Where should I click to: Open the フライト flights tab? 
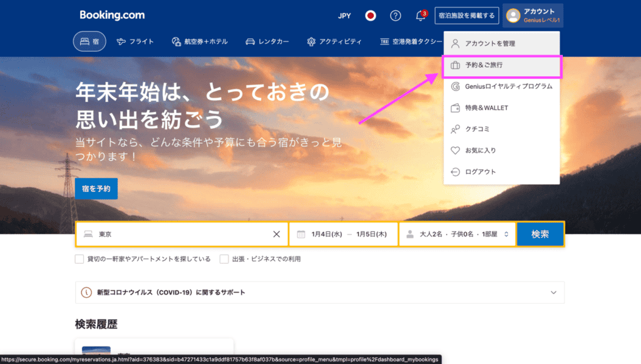[x=135, y=42]
